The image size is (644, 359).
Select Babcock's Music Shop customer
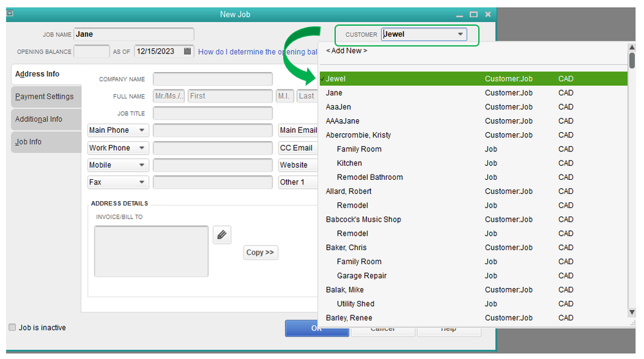(x=474, y=219)
